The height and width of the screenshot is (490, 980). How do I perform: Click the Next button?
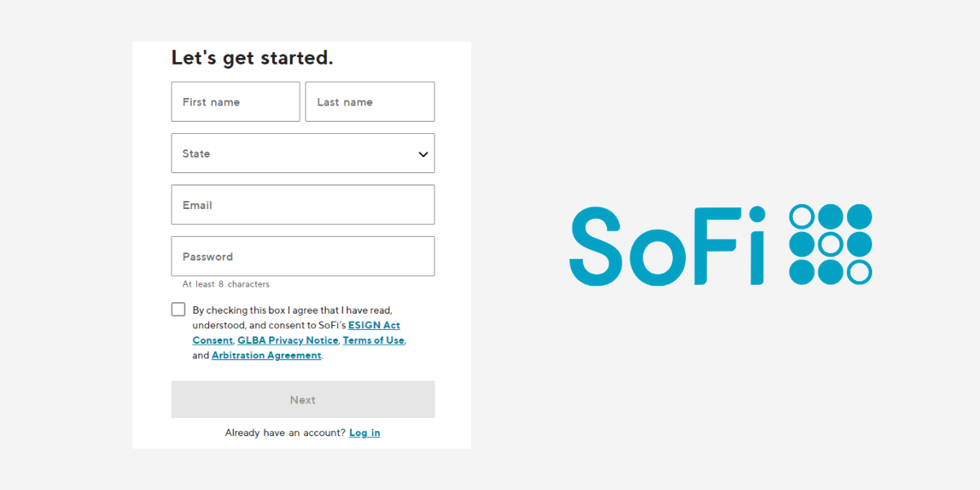tap(302, 399)
